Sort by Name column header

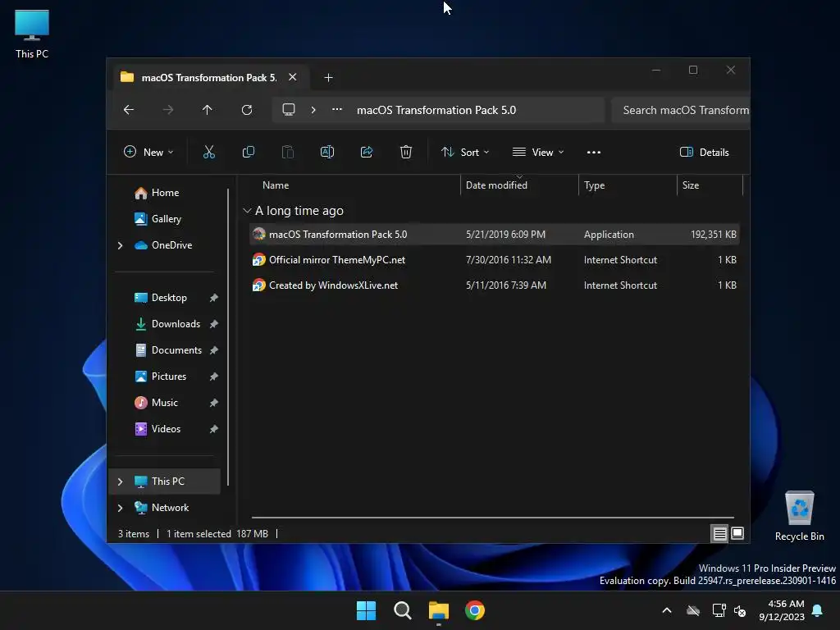(276, 185)
